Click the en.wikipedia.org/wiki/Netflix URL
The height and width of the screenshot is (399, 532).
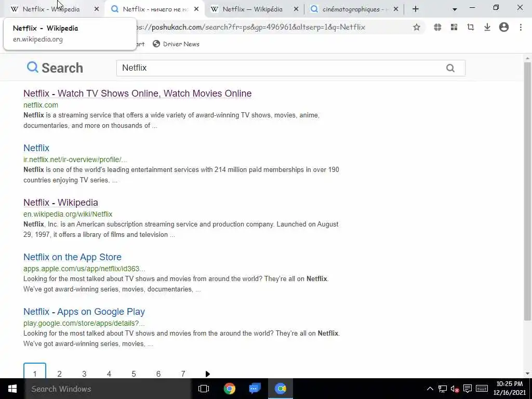click(68, 214)
